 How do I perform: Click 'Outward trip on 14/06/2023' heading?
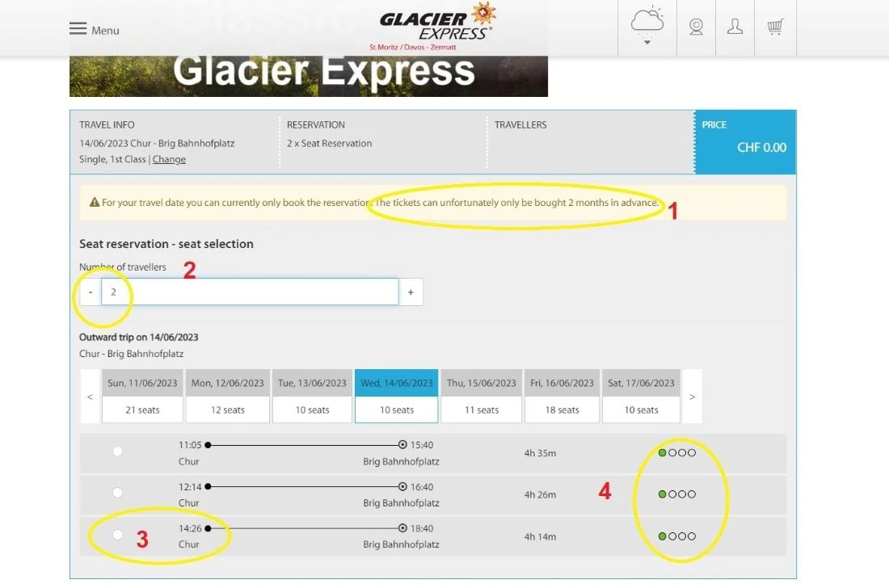(139, 337)
